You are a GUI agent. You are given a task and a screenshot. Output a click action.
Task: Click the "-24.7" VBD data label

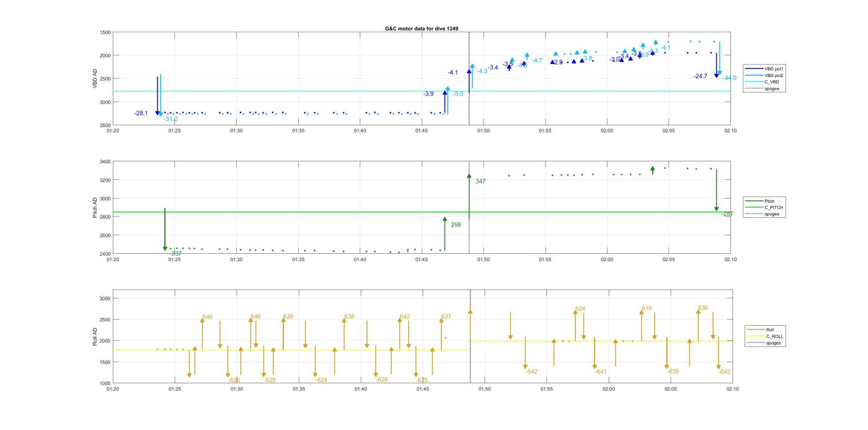click(x=701, y=76)
